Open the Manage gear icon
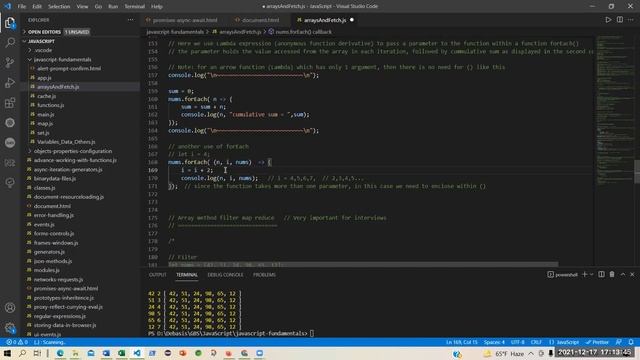The width and height of the screenshot is (640, 360). [10, 327]
